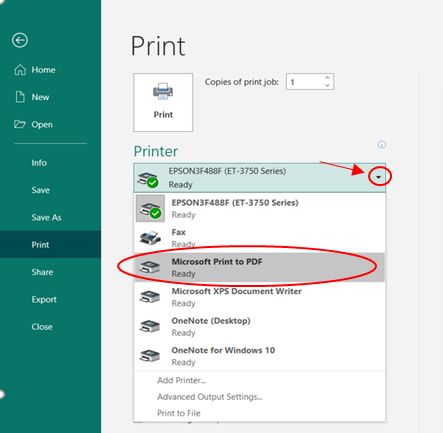The width and height of the screenshot is (443, 433).
Task: Click the back arrow circle icon
Action: pos(20,40)
